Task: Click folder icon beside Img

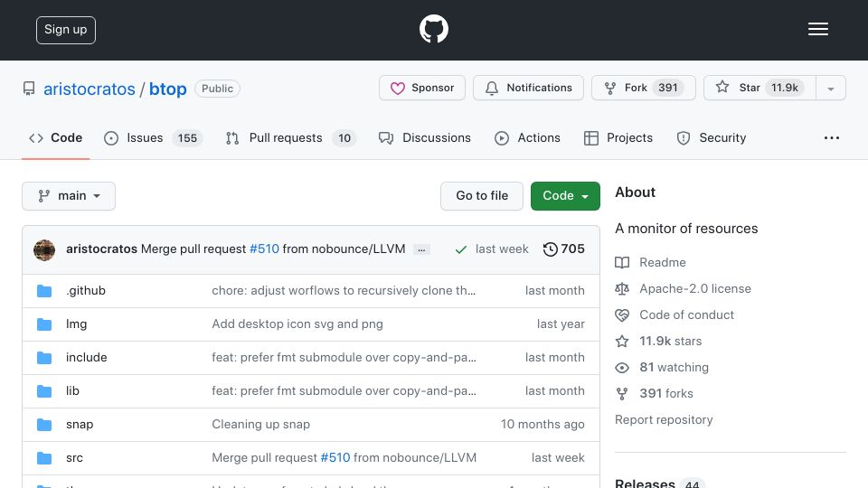Action: (x=44, y=324)
